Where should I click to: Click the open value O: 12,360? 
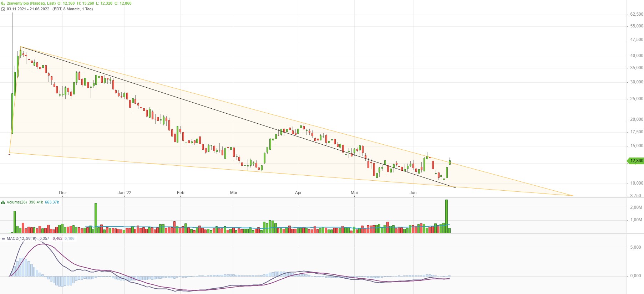point(66,3)
